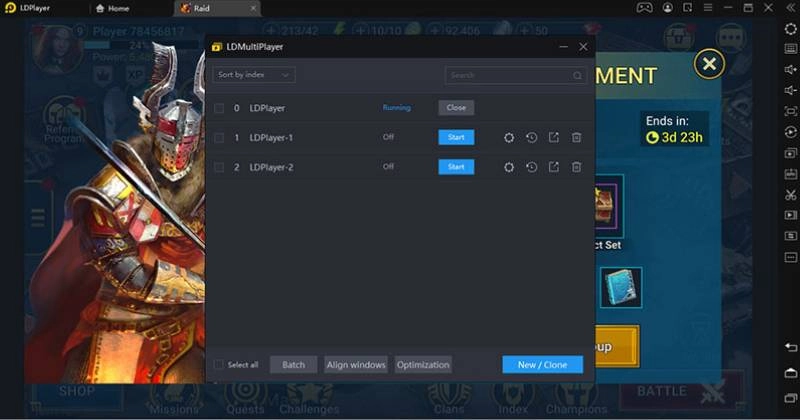Tick the checkbox for LDPlayer-1

[x=219, y=138]
